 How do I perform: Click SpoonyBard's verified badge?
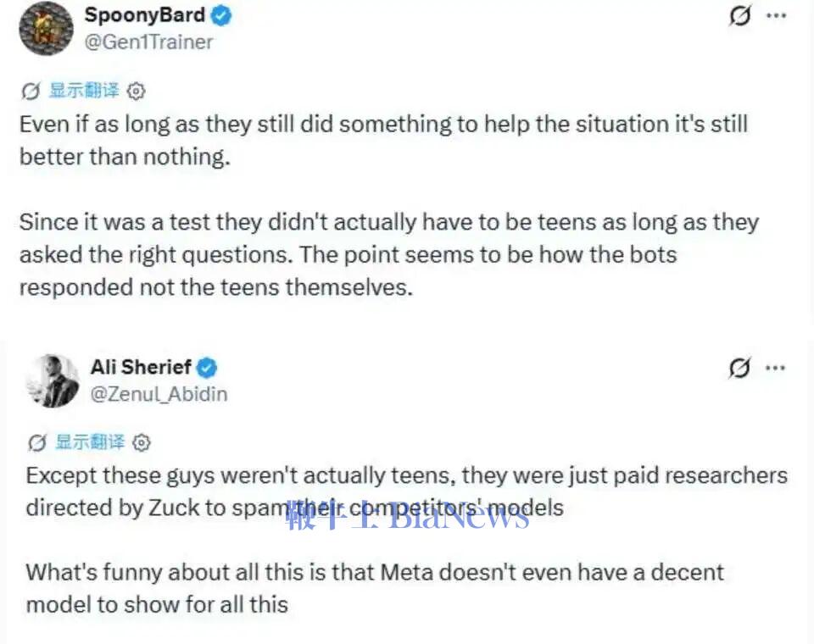point(221,15)
